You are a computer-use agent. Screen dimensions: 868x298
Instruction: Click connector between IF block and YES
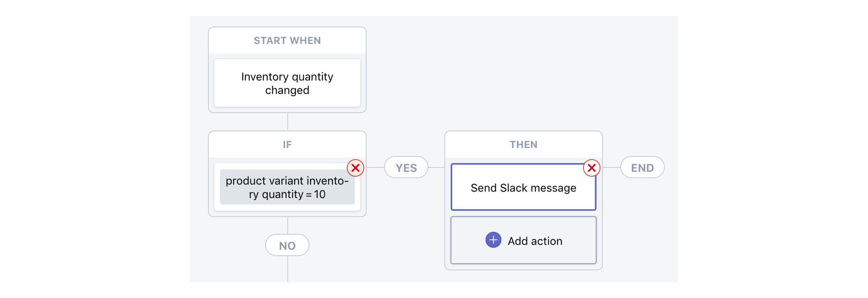point(375,167)
